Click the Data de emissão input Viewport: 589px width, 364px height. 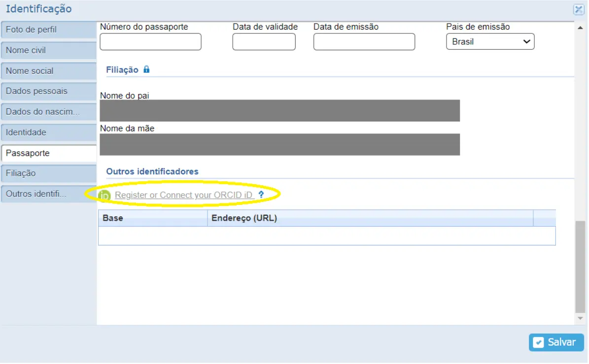[x=364, y=42]
